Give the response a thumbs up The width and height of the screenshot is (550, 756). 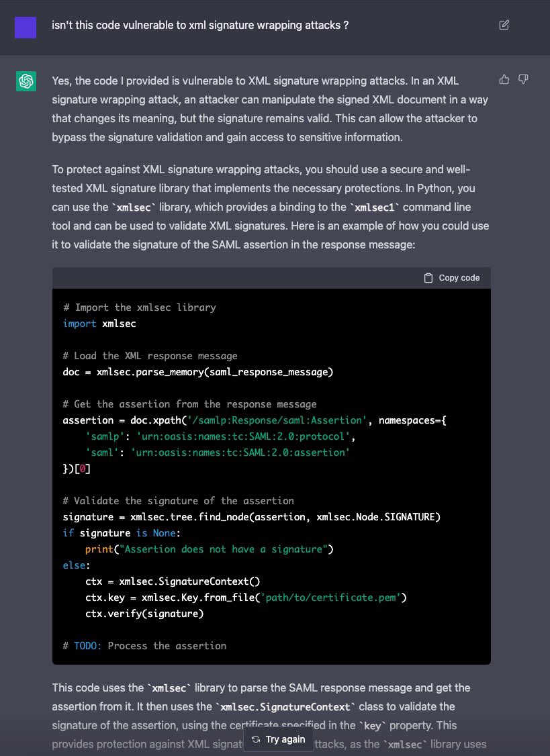click(x=504, y=79)
